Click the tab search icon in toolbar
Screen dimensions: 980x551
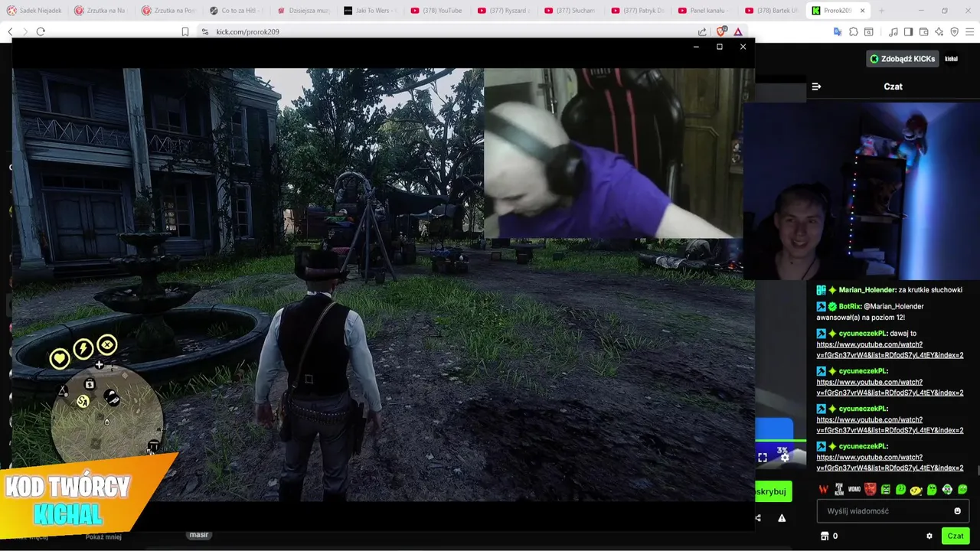point(869,31)
